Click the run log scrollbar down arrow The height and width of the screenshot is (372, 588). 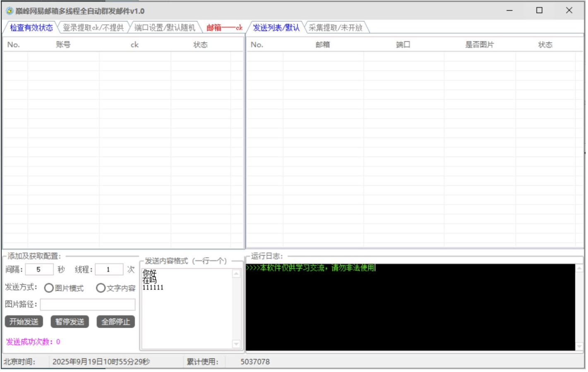pyautogui.click(x=579, y=346)
